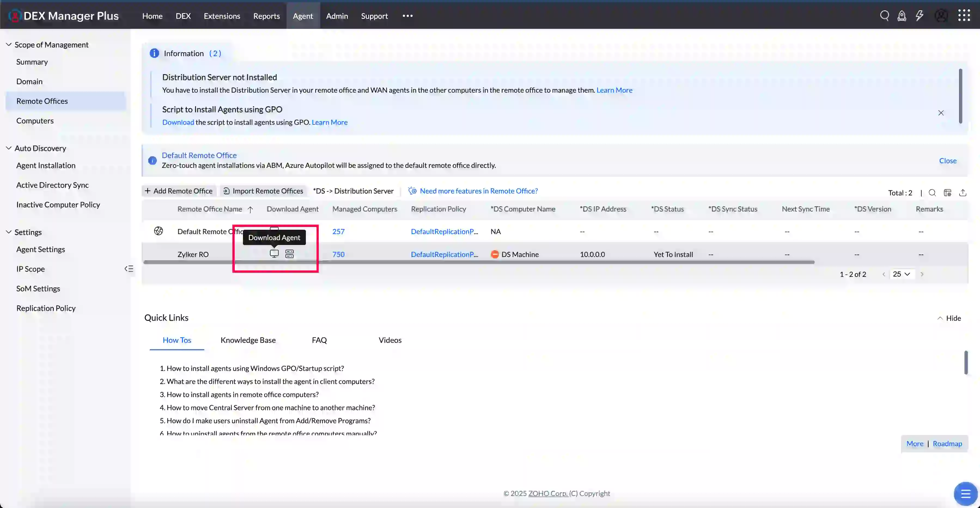Image resolution: width=980 pixels, height=508 pixels.
Task: Click the rocket launcher icon in header
Action: coord(902,16)
